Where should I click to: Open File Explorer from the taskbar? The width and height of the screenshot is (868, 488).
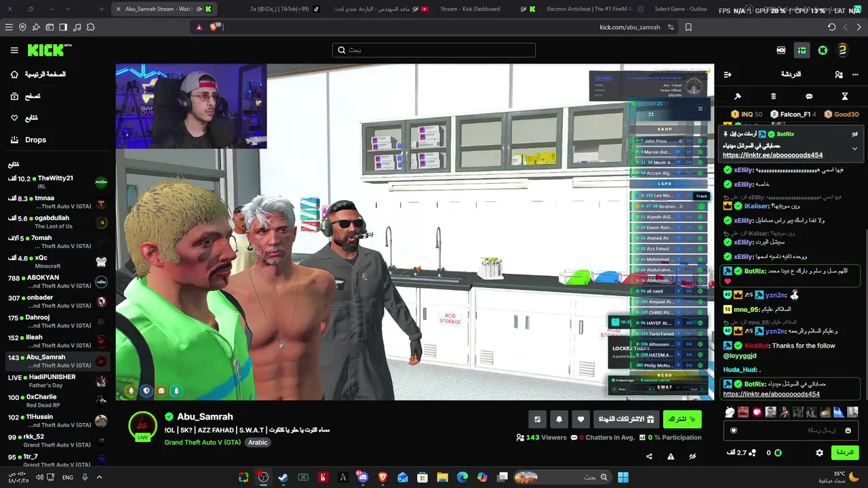pos(442,477)
